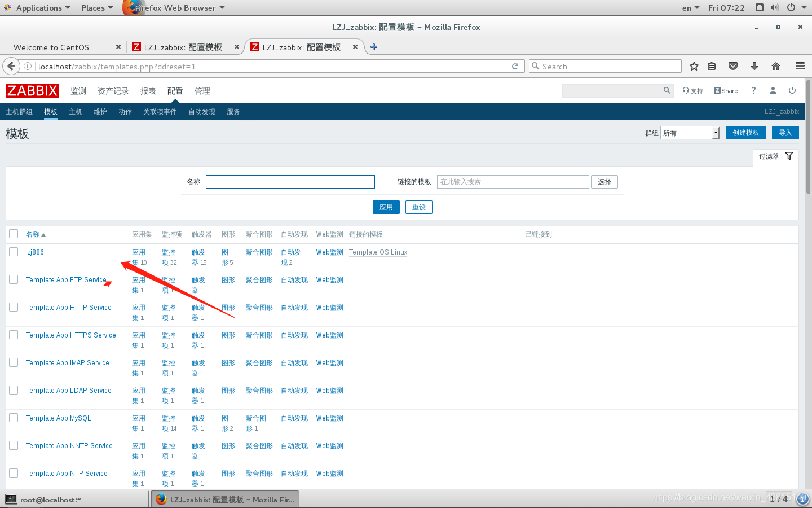Click the 导入 import button
This screenshot has width=812, height=508.
pos(785,133)
